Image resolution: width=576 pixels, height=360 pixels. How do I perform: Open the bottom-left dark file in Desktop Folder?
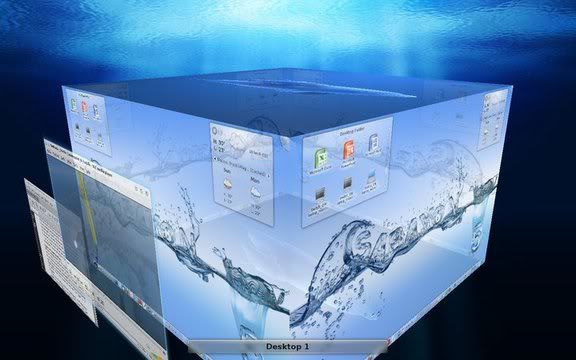click(320, 195)
